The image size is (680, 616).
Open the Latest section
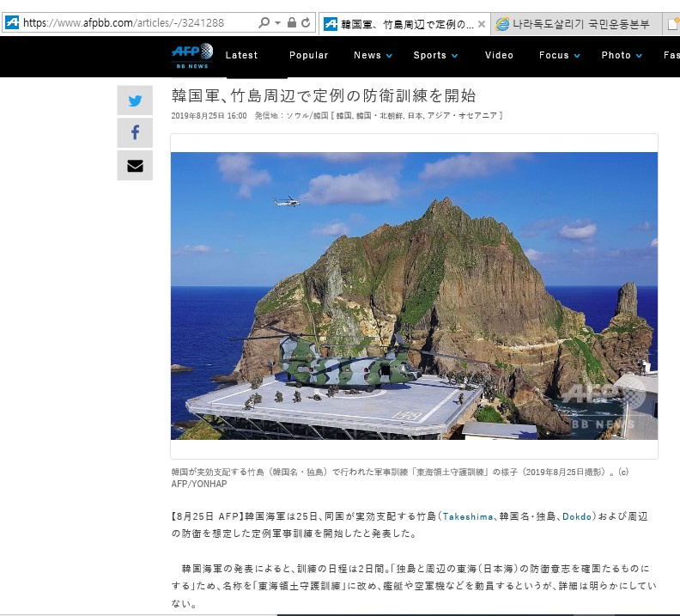click(241, 55)
